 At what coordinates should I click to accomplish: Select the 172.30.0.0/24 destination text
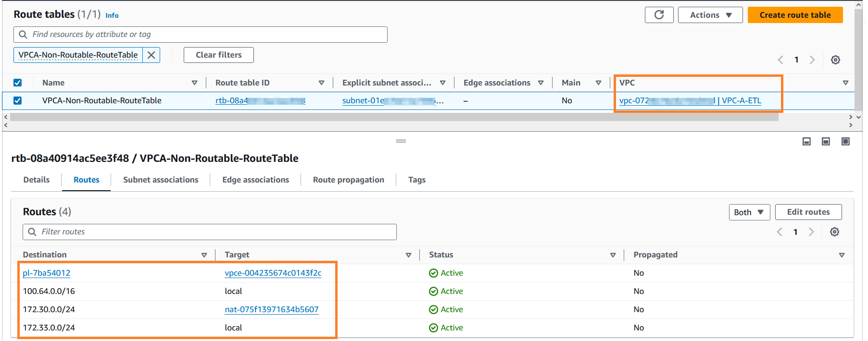(x=49, y=309)
